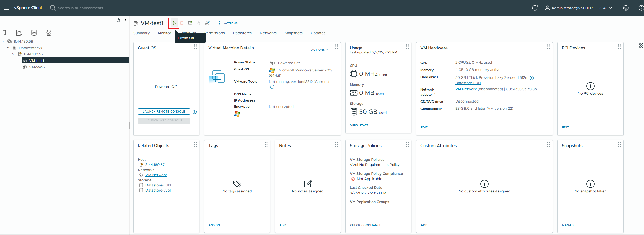Collapse the Datacenter59 tree node

(8, 48)
